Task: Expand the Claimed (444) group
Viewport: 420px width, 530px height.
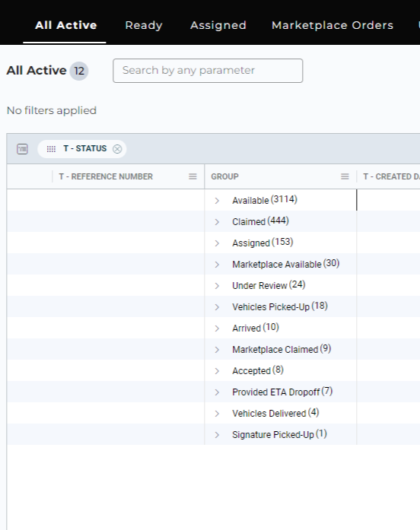Action: click(x=217, y=222)
